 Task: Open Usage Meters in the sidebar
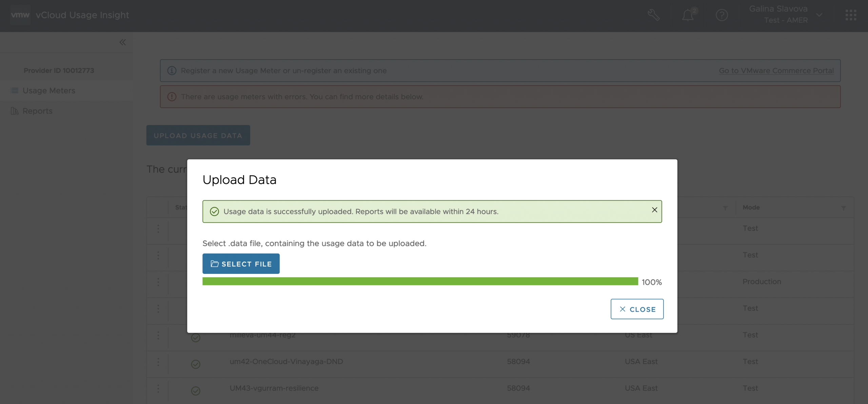(49, 90)
